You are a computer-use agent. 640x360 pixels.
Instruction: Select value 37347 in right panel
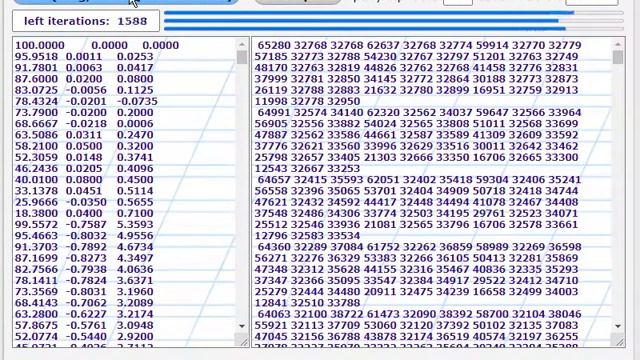coord(271,281)
